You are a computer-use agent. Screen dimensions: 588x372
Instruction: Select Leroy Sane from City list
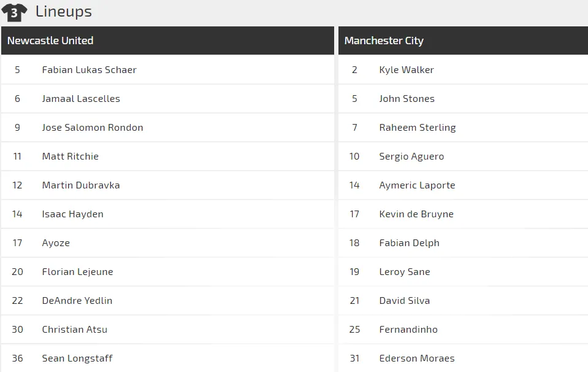tap(405, 272)
